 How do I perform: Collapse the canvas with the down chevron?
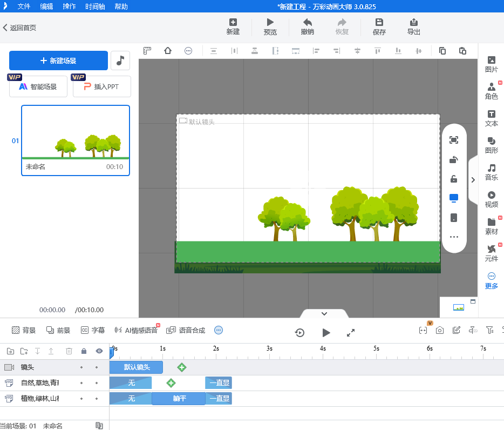324,314
